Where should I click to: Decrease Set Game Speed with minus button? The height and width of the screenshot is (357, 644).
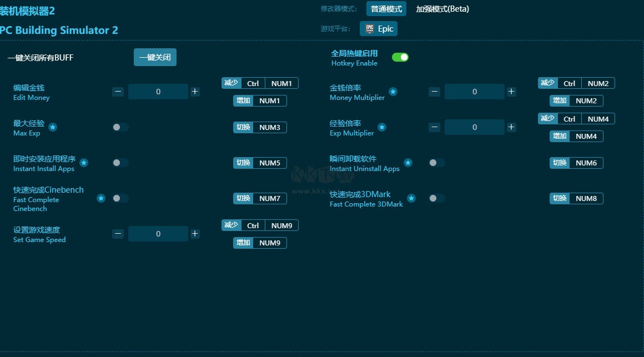coord(118,234)
